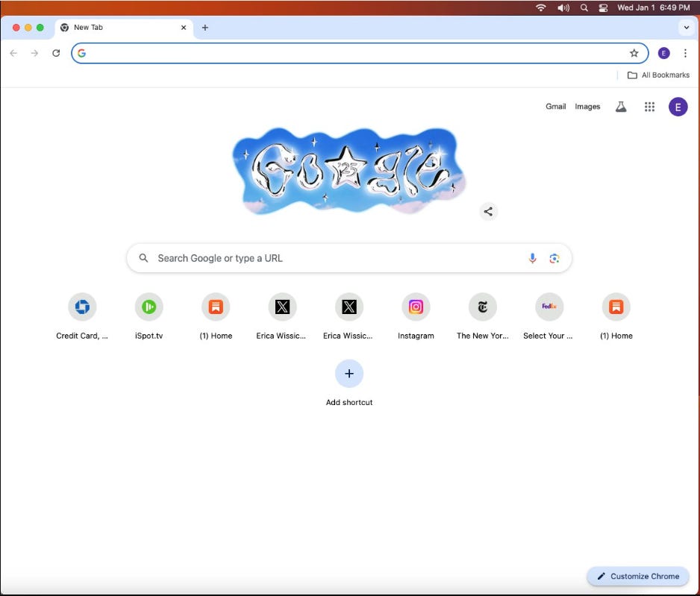Open the iSpot.tv shortcut
Screen dimensions: 700x596
[x=149, y=317]
